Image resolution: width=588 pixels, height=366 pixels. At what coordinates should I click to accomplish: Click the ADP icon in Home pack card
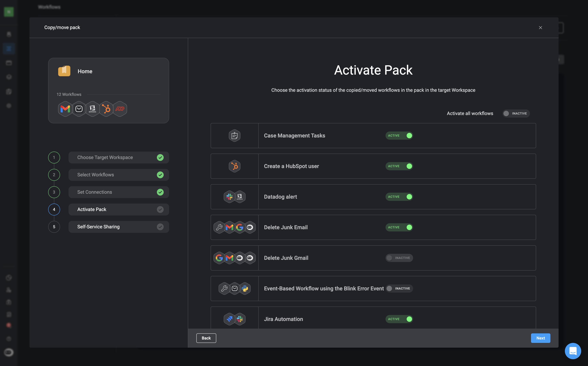pyautogui.click(x=120, y=109)
